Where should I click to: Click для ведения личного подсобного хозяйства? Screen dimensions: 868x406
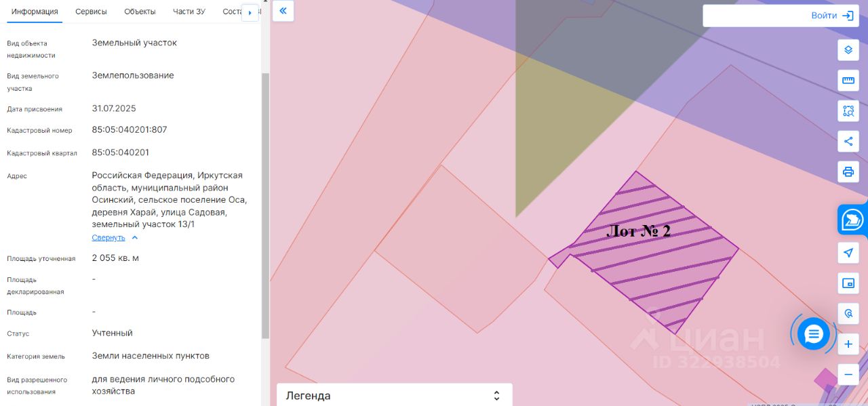(163, 385)
